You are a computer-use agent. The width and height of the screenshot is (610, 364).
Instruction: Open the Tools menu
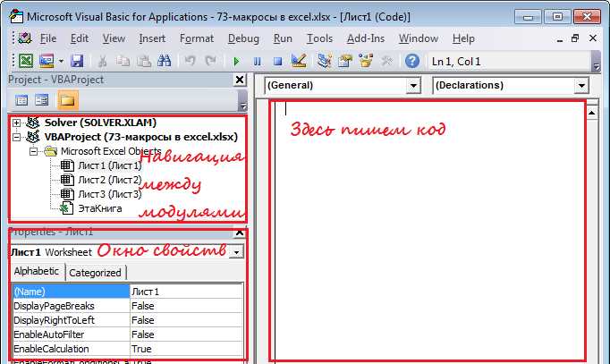[320, 38]
